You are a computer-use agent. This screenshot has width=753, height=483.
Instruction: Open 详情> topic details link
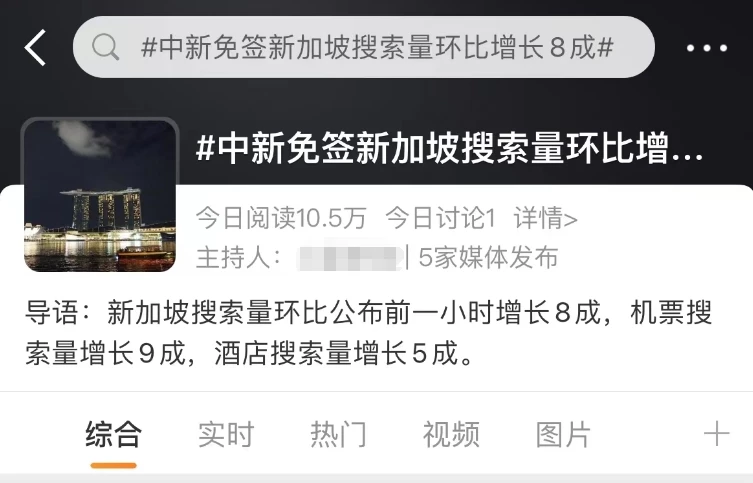pos(546,218)
